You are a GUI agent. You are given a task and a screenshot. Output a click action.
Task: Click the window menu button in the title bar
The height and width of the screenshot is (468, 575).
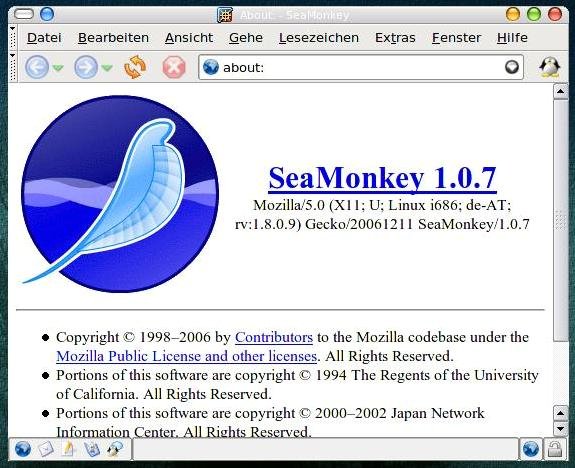(x=24, y=15)
